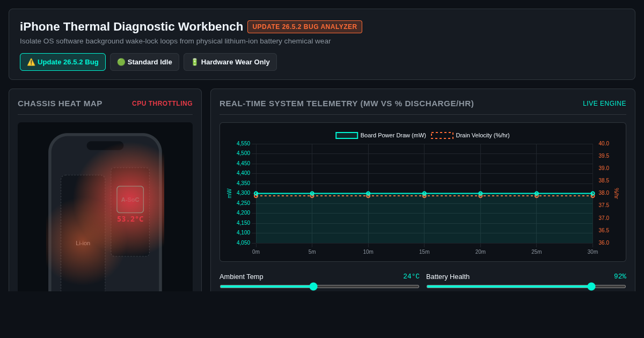Image resolution: width=644 pixels, height=338 pixels.
Task: Click the phone notch on chassis map
Action: (x=105, y=145)
